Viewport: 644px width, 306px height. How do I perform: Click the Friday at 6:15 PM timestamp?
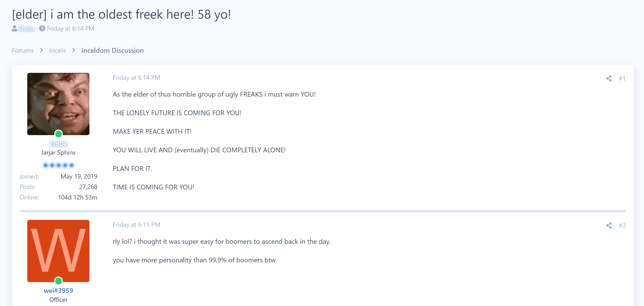click(136, 225)
